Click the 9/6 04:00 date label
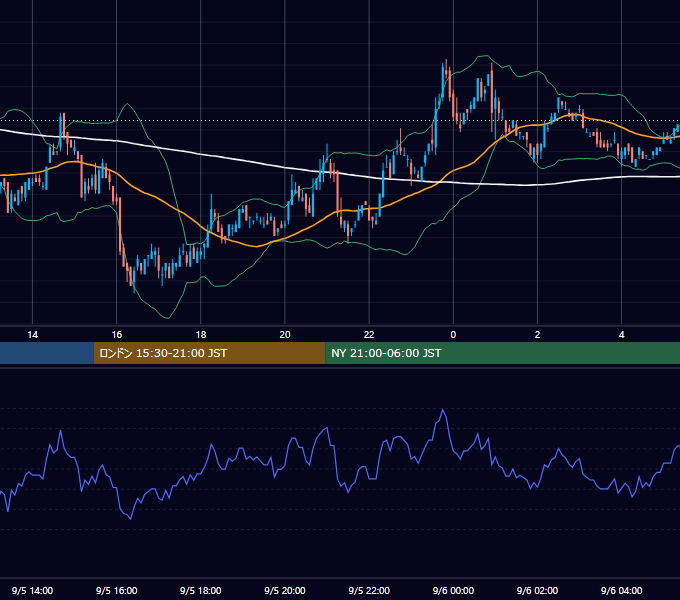680x600 pixels. [x=621, y=590]
